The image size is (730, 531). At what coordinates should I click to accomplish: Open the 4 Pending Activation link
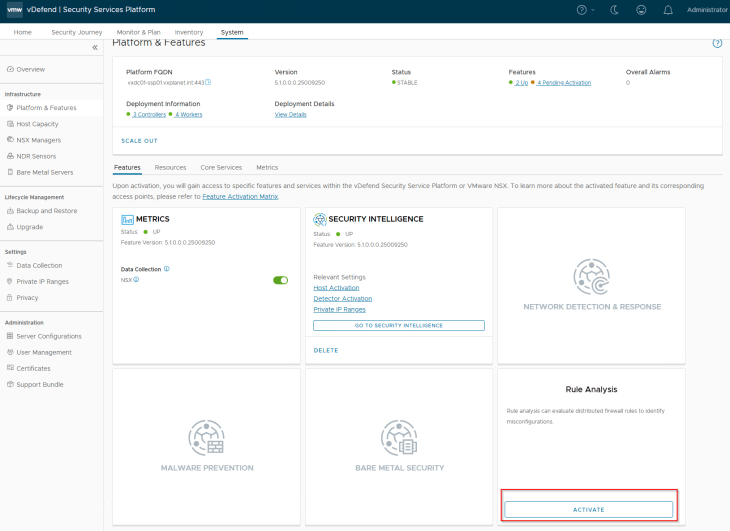point(563,82)
